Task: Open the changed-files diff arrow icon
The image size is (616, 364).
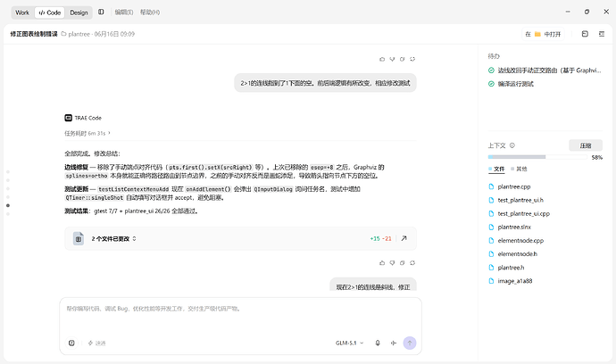Action: [x=404, y=238]
